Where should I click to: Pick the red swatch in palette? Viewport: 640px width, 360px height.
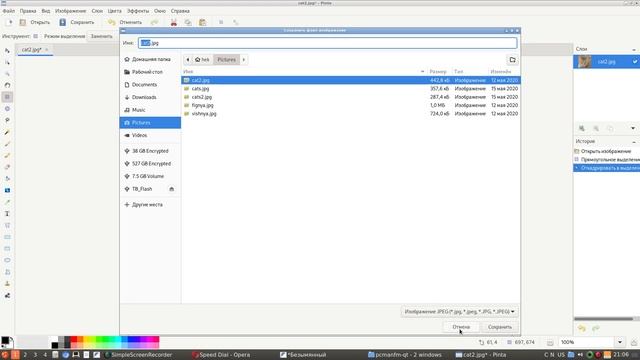click(x=74, y=340)
